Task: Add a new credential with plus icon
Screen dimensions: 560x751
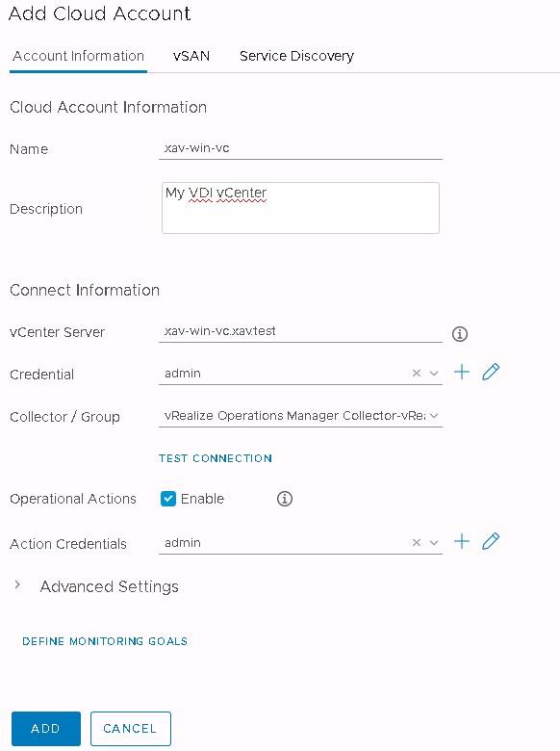Action: [x=462, y=372]
